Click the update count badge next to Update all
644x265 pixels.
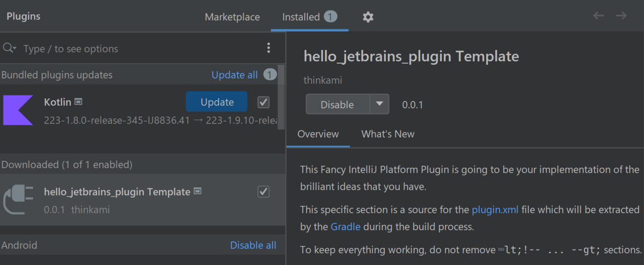tap(270, 75)
